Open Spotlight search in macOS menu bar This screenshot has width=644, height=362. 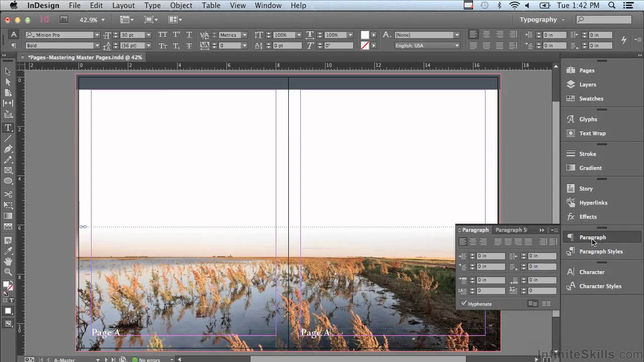[x=612, y=6]
